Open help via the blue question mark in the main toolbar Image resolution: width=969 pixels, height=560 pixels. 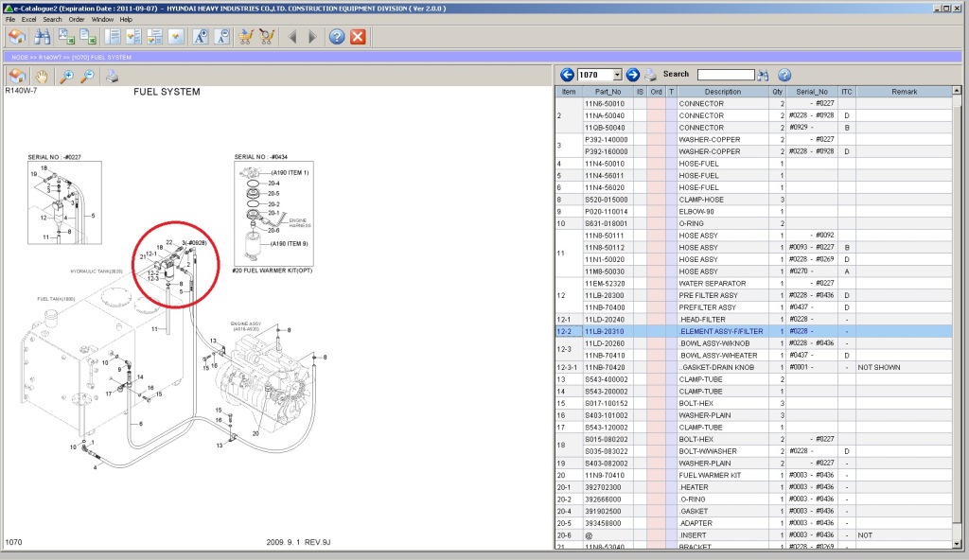336,37
